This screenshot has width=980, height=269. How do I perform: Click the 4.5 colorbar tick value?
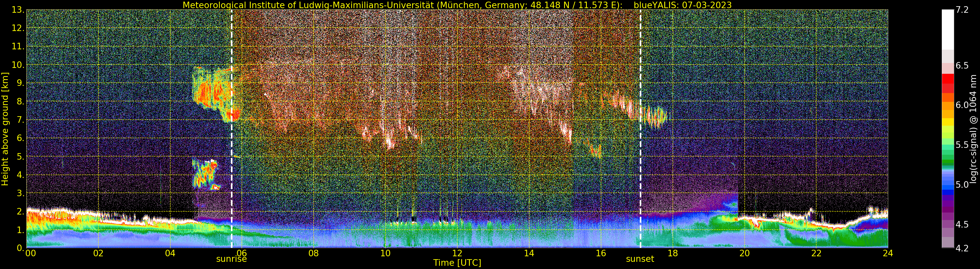tap(962, 225)
